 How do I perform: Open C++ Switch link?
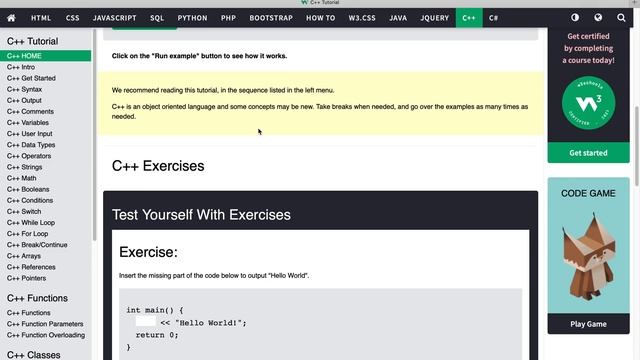click(x=24, y=211)
